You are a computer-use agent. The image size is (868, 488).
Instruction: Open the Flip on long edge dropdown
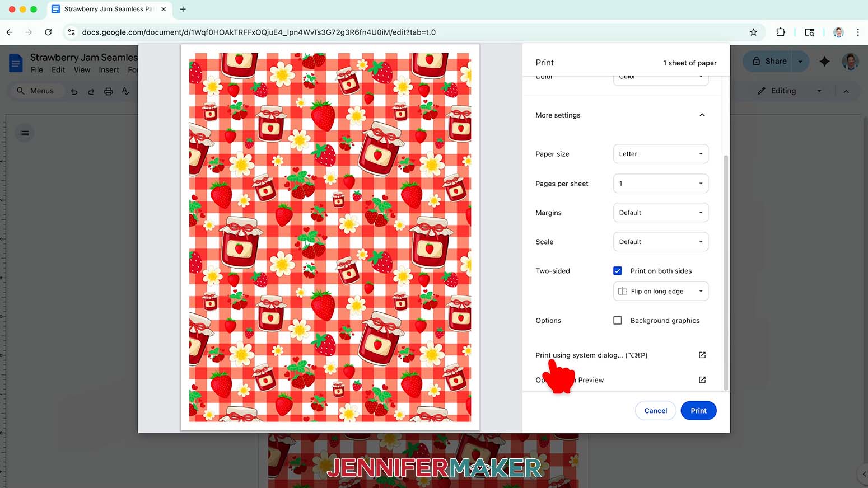click(661, 292)
